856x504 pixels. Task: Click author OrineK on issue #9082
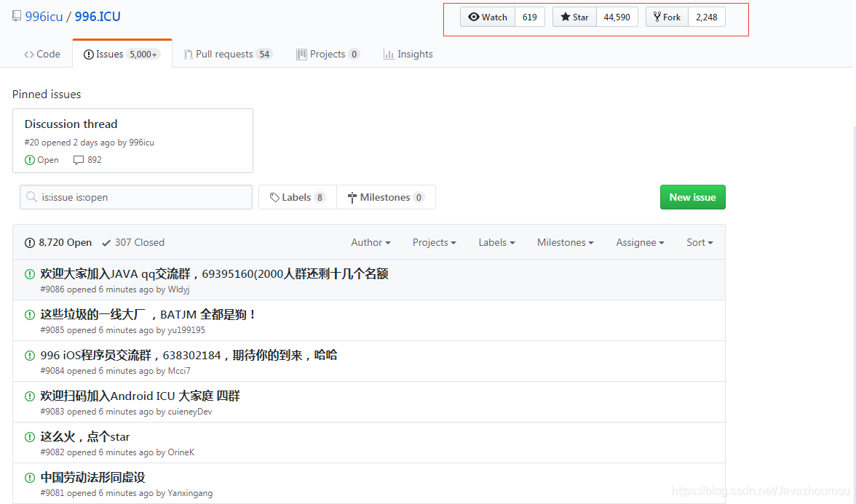[x=181, y=452]
